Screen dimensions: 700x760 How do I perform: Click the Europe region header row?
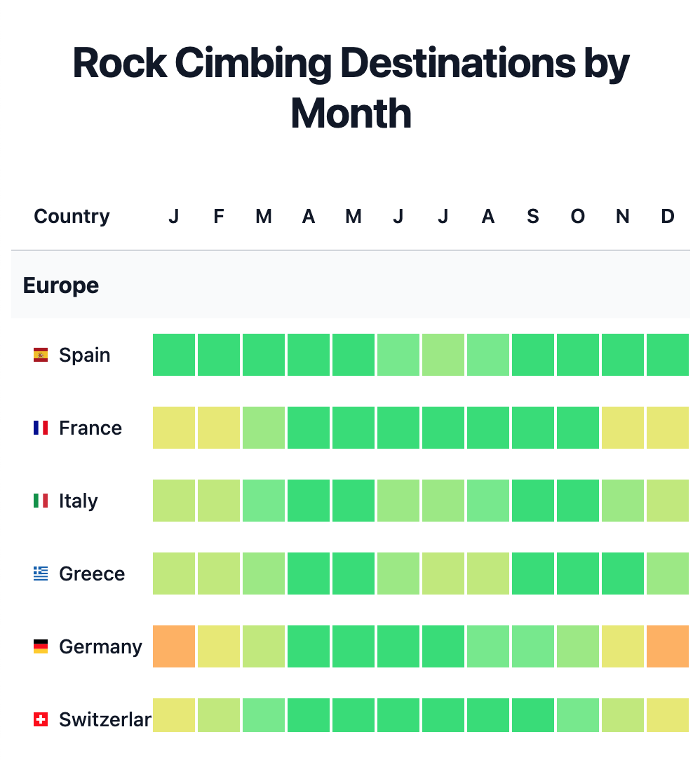(x=350, y=285)
